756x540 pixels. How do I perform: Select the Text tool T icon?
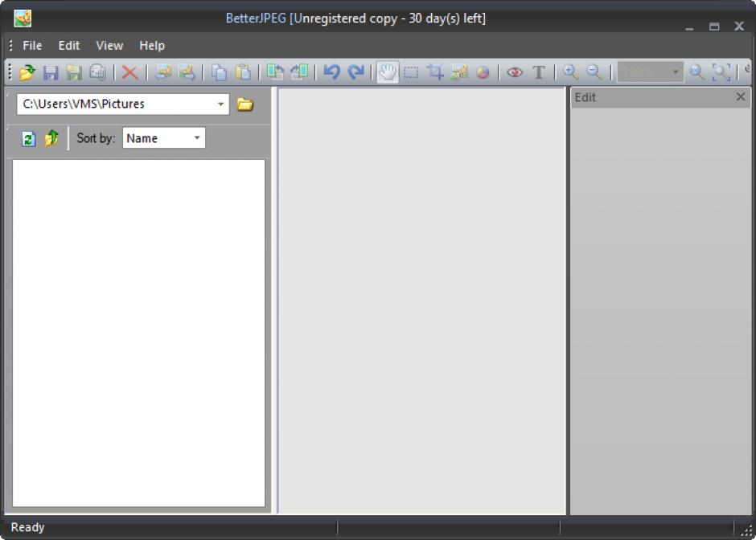[539, 72]
